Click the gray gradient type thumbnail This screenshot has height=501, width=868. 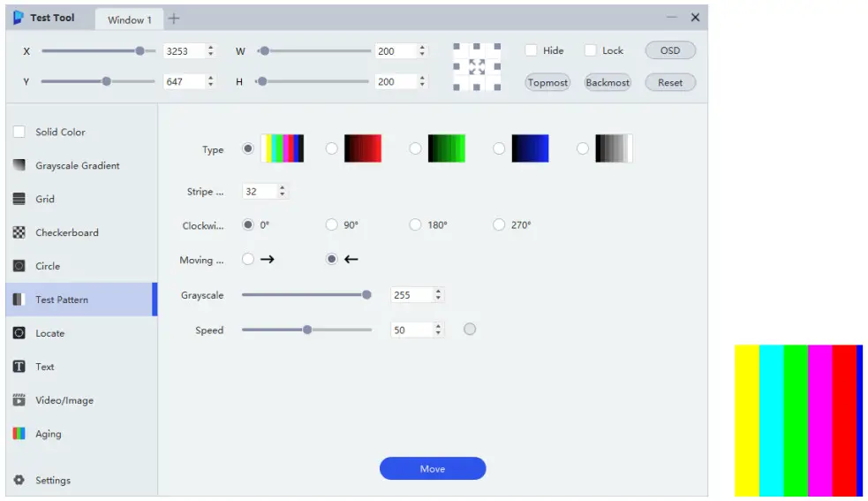pos(614,148)
